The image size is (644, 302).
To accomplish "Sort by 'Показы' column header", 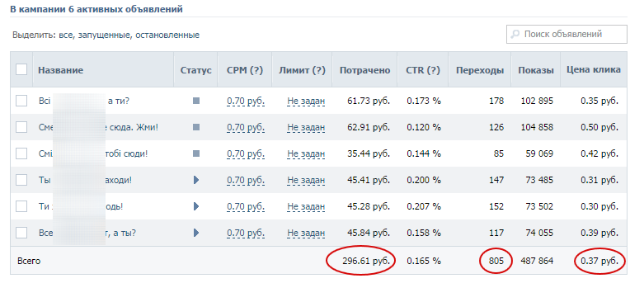I will click(536, 70).
